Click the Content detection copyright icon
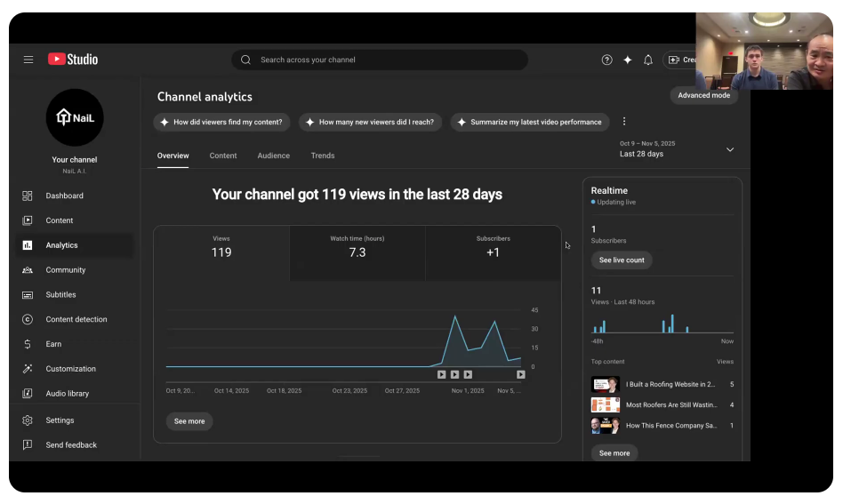Screen dimensions: 843x504 pos(28,319)
